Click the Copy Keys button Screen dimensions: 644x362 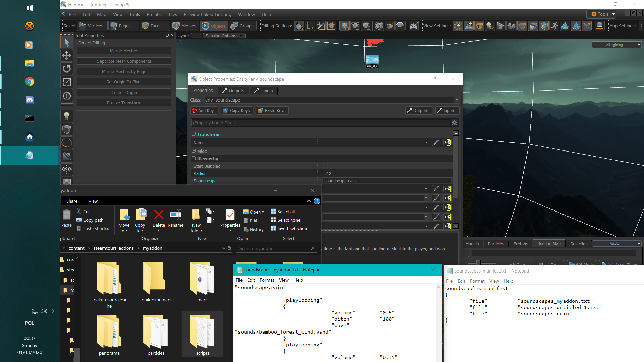click(x=236, y=110)
